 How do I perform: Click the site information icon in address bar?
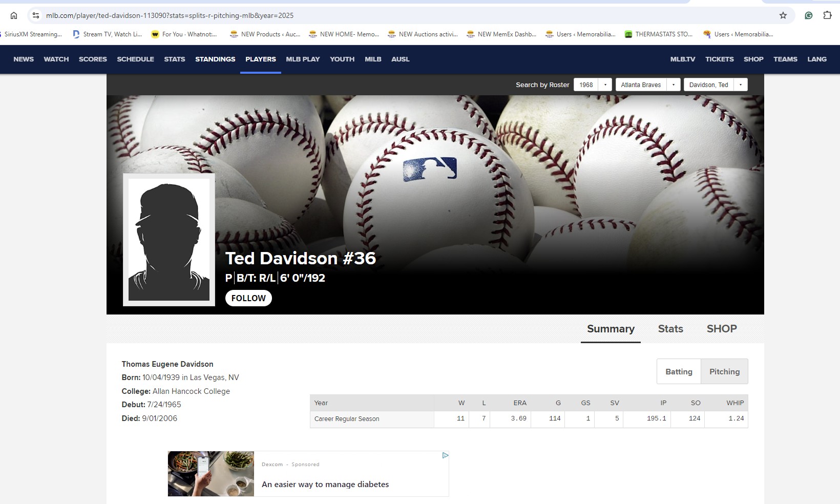36,15
